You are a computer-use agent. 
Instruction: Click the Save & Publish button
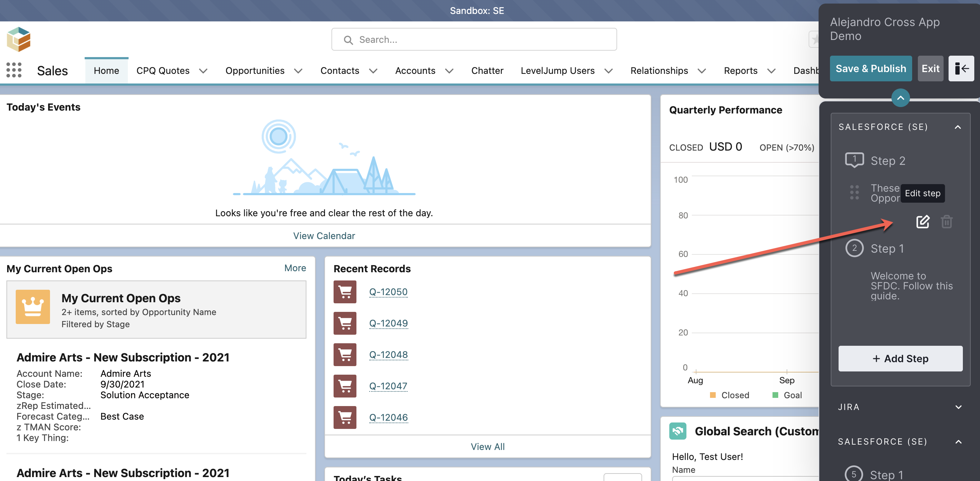870,69
